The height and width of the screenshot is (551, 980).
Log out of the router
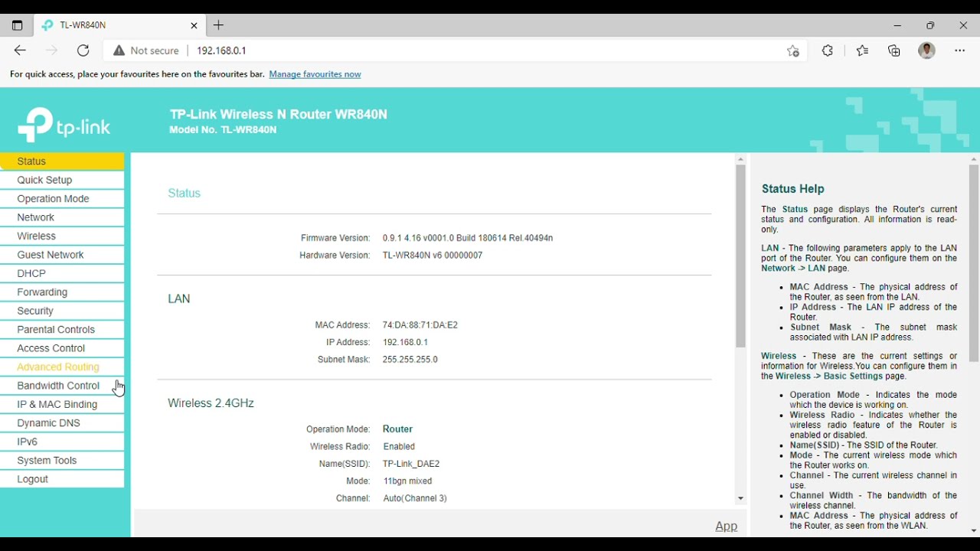click(x=63, y=480)
